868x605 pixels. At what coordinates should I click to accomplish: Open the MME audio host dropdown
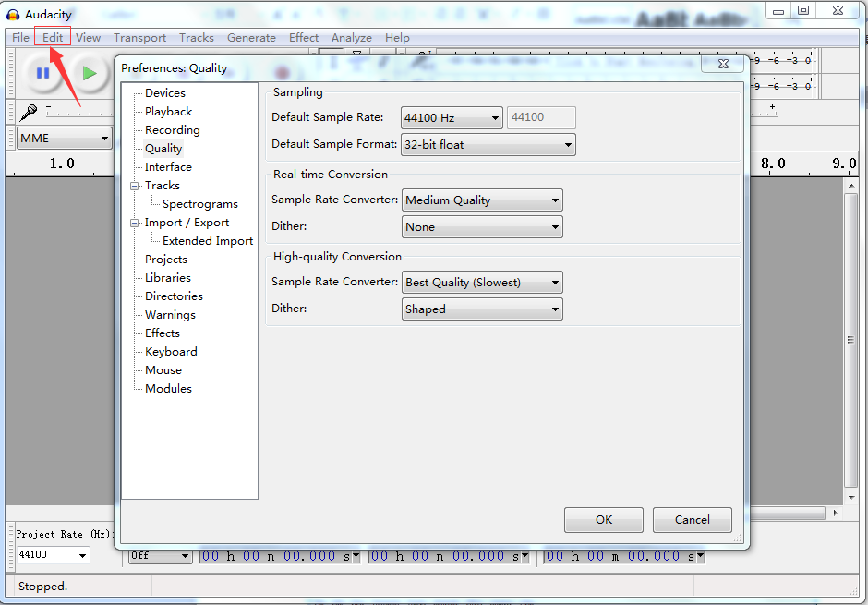64,139
